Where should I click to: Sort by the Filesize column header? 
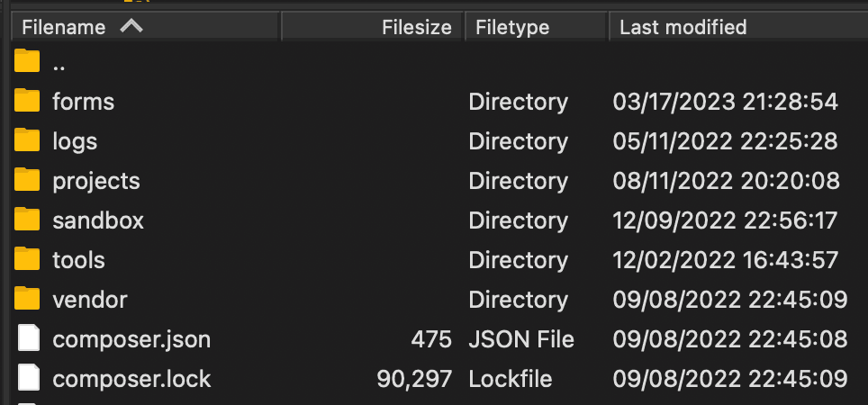pos(416,27)
